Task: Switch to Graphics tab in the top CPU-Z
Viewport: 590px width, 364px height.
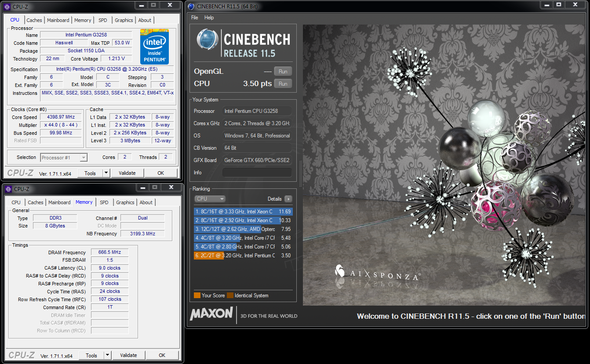Action: pyautogui.click(x=124, y=20)
